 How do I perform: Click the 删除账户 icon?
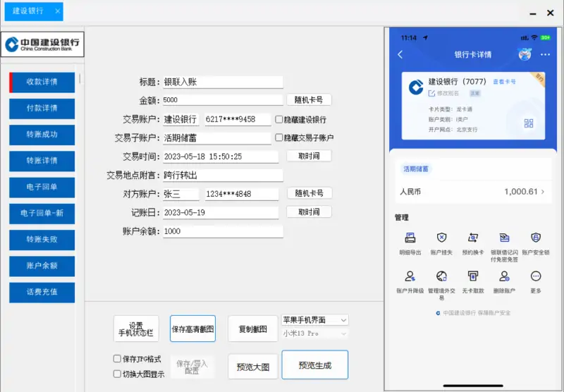[504, 276]
